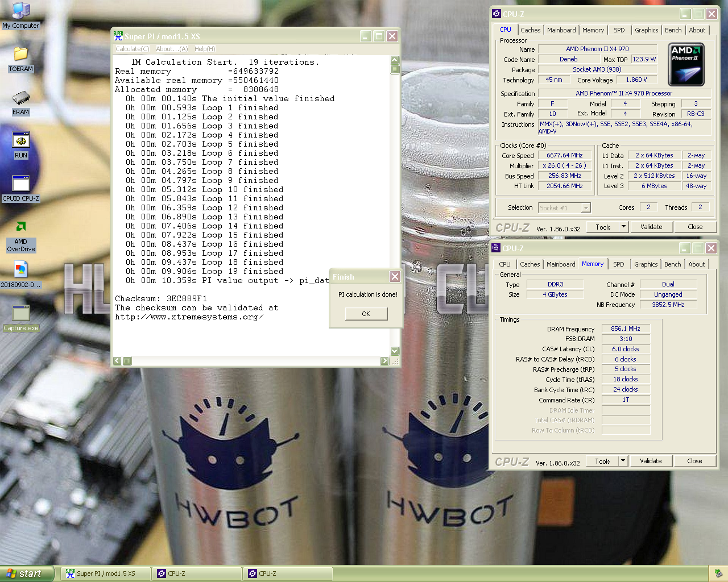This screenshot has width=728, height=582.
Task: Click the AMD Phenom II logo image
Action: [686, 64]
